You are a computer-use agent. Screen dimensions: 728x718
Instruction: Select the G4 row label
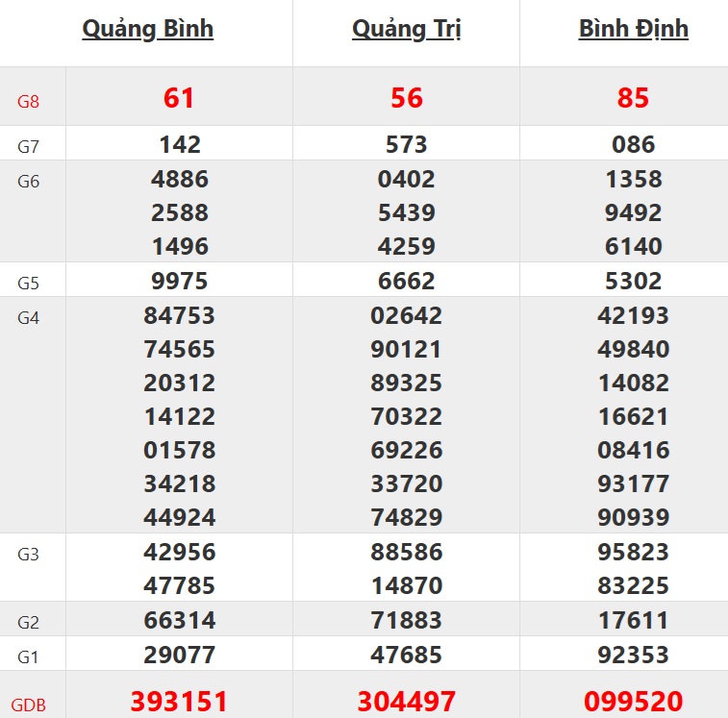point(29,317)
